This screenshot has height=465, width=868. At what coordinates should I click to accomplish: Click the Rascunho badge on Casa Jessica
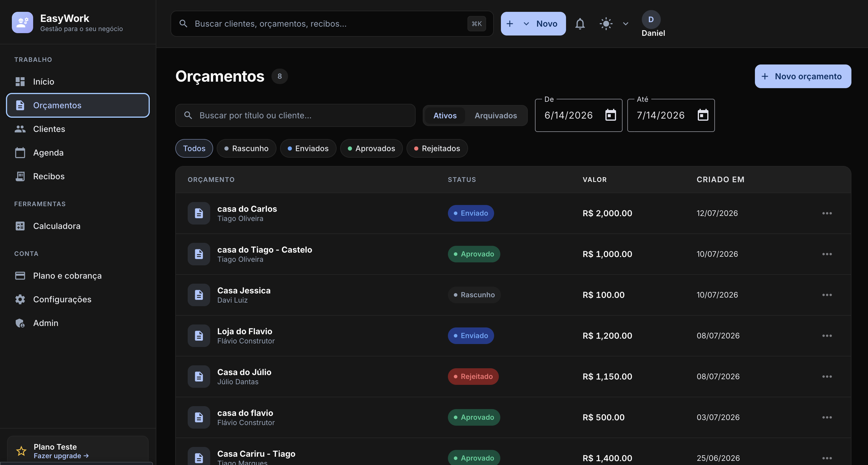[474, 295]
